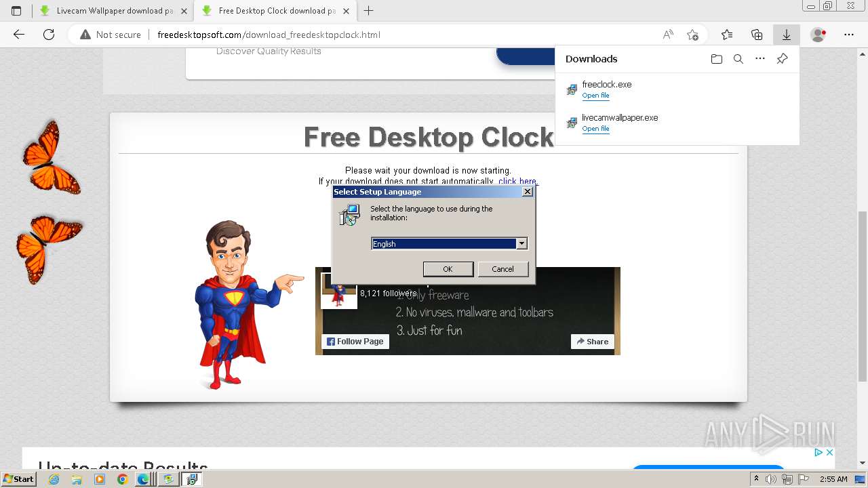
Task: Click the Facebook page profile thumbnail
Action: tap(338, 291)
